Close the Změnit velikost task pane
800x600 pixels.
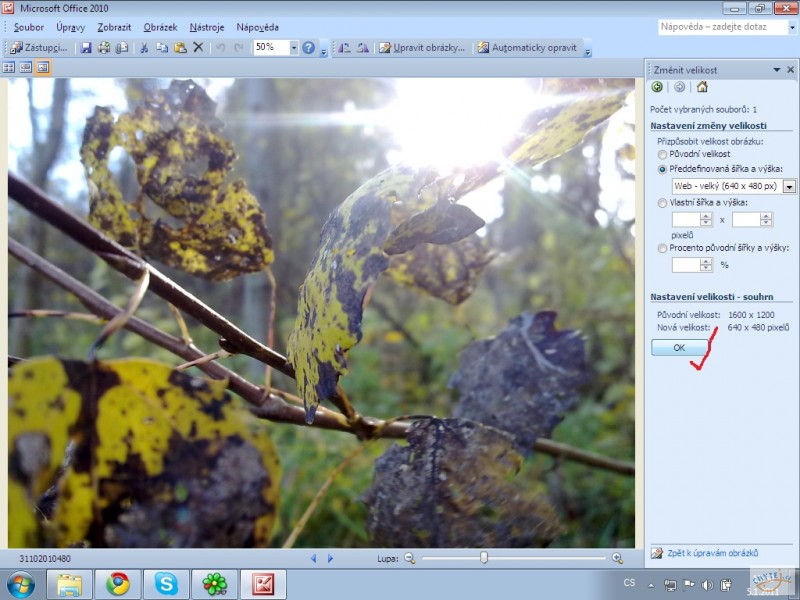click(x=790, y=70)
